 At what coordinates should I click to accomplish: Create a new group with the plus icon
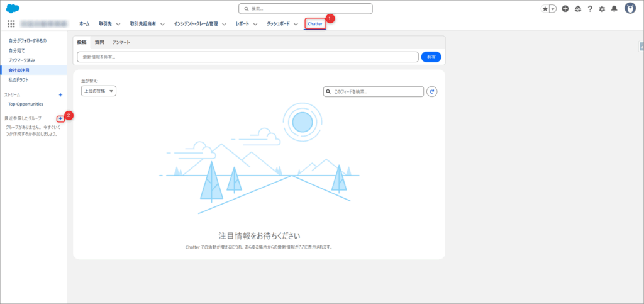[60, 118]
